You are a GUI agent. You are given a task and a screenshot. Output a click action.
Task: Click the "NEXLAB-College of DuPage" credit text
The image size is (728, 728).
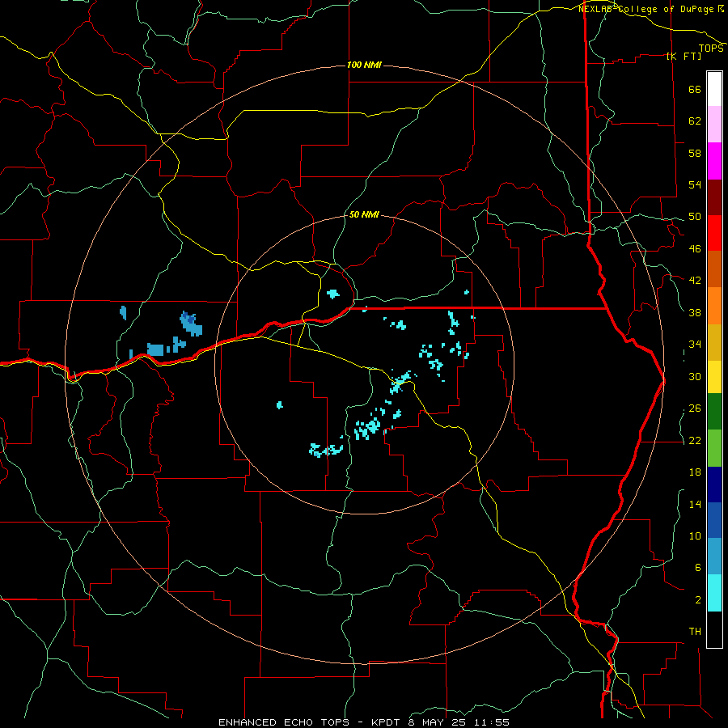pos(647,9)
